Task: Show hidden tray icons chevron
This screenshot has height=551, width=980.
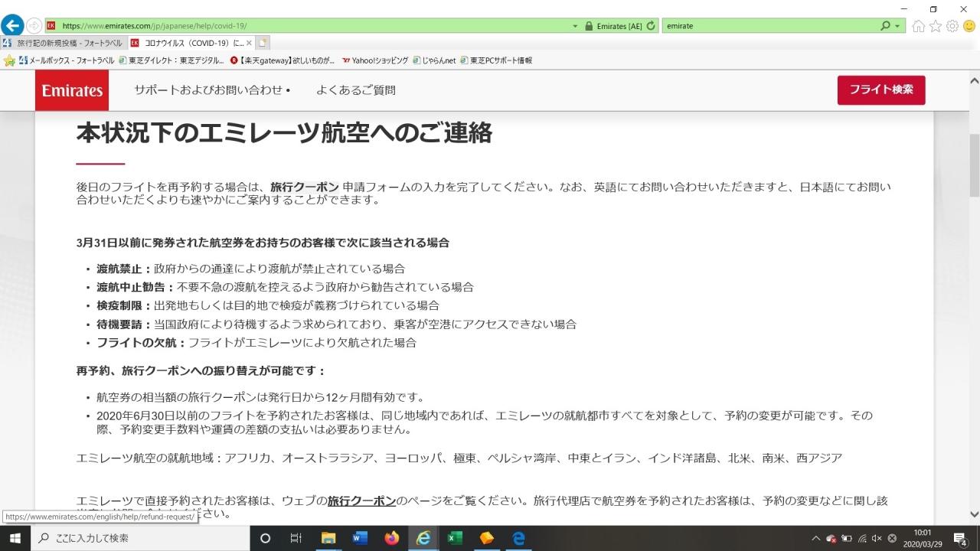Action: [816, 538]
